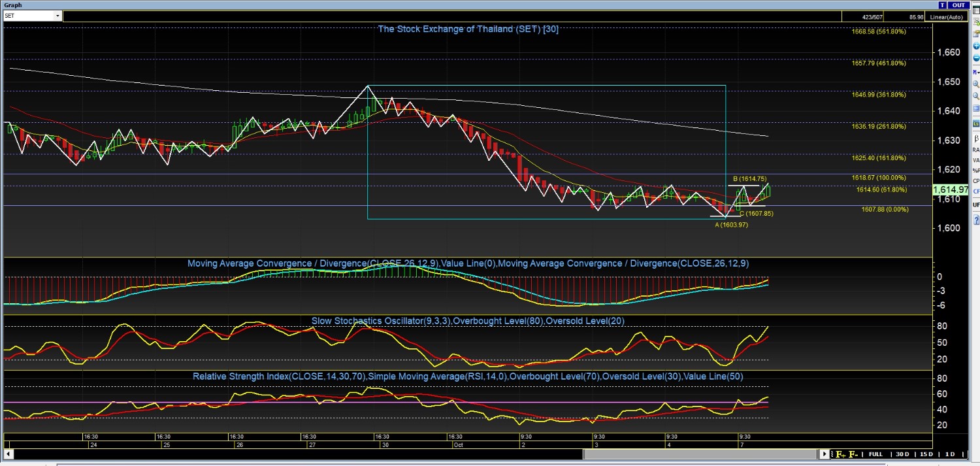Click the blue plus icon in right toolbar
The height and width of the screenshot is (466, 980).
click(976, 46)
